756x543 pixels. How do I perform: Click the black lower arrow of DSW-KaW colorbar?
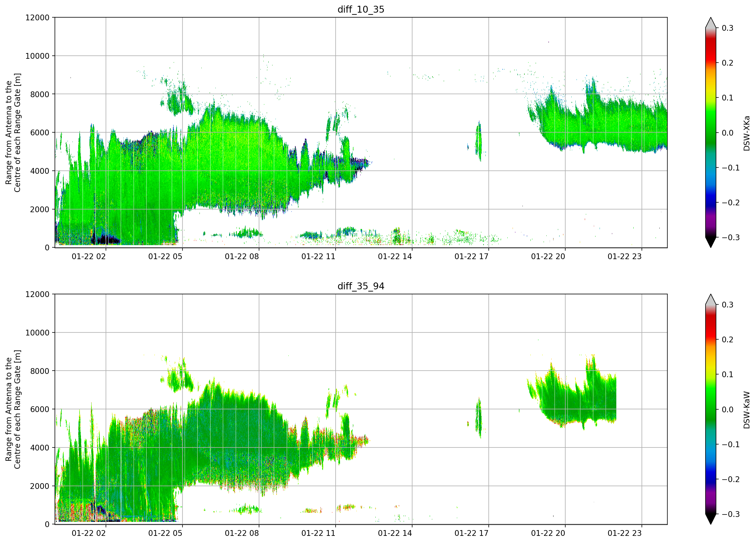point(711,519)
